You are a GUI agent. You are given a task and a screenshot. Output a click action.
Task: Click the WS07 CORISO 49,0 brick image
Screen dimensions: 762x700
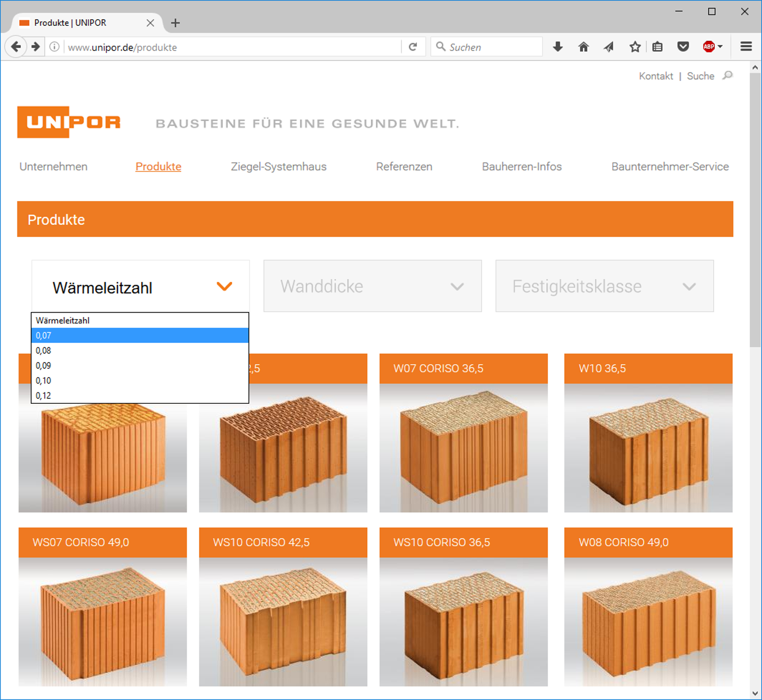click(x=103, y=622)
